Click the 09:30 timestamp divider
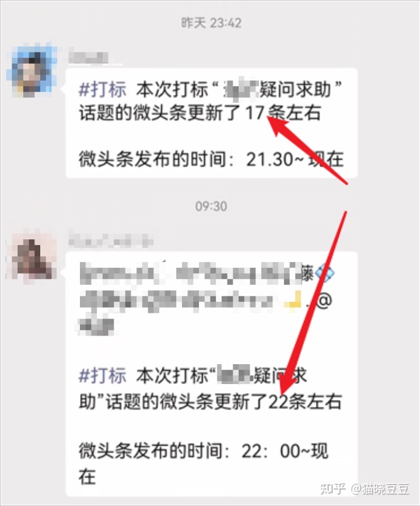The width and height of the screenshot is (420, 506). click(211, 206)
